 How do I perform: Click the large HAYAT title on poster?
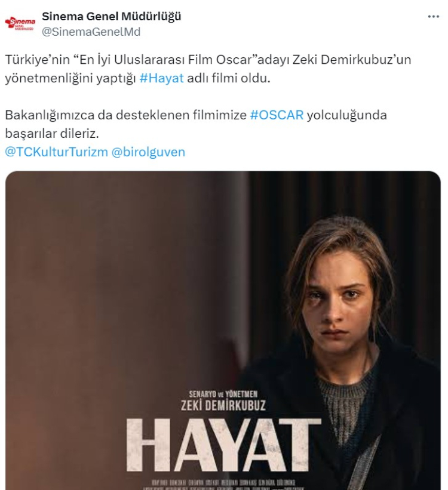[223, 445]
